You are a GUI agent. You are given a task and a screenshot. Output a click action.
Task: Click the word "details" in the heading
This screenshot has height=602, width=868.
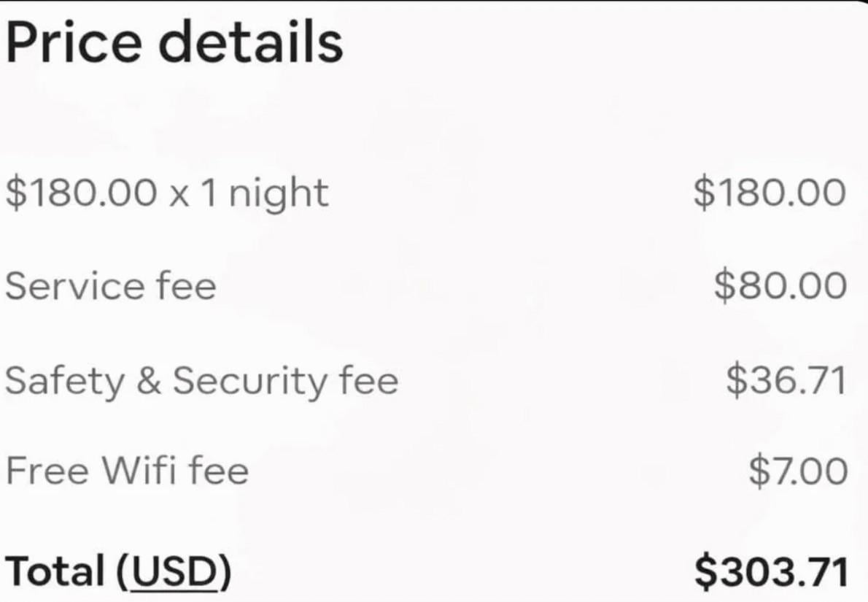251,43
